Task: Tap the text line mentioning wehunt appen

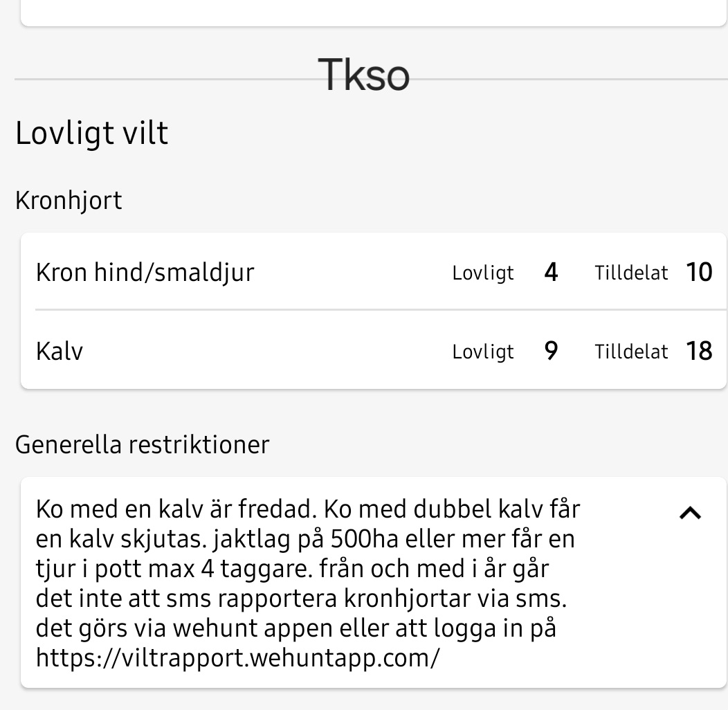Action: [x=295, y=629]
